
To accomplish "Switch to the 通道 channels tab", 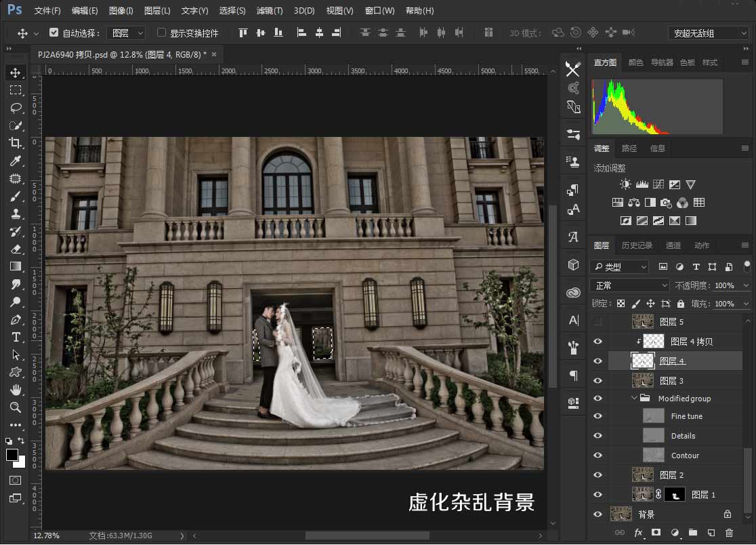I will (x=673, y=245).
